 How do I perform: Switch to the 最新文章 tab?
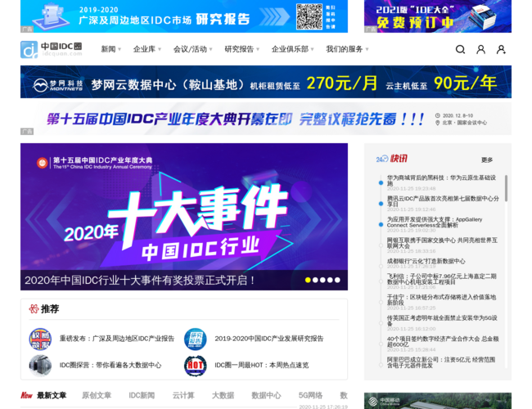[52, 395]
